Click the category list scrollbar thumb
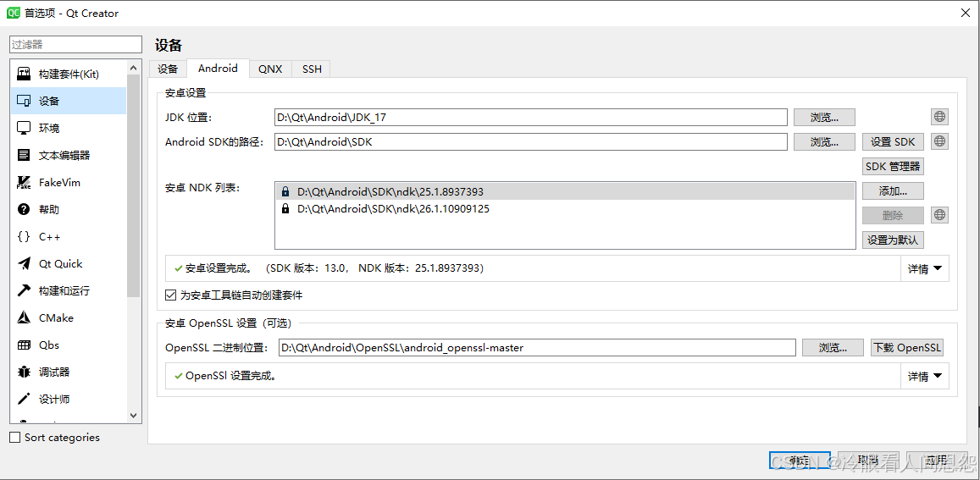Image resolution: width=980 pixels, height=480 pixels. pyautogui.click(x=134, y=185)
